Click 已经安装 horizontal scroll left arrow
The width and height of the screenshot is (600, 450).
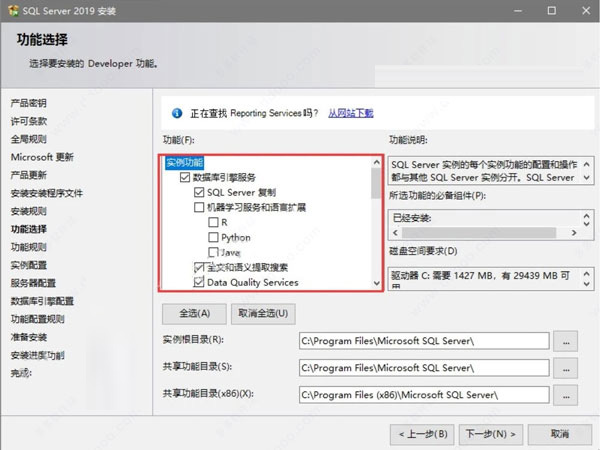[x=396, y=233]
